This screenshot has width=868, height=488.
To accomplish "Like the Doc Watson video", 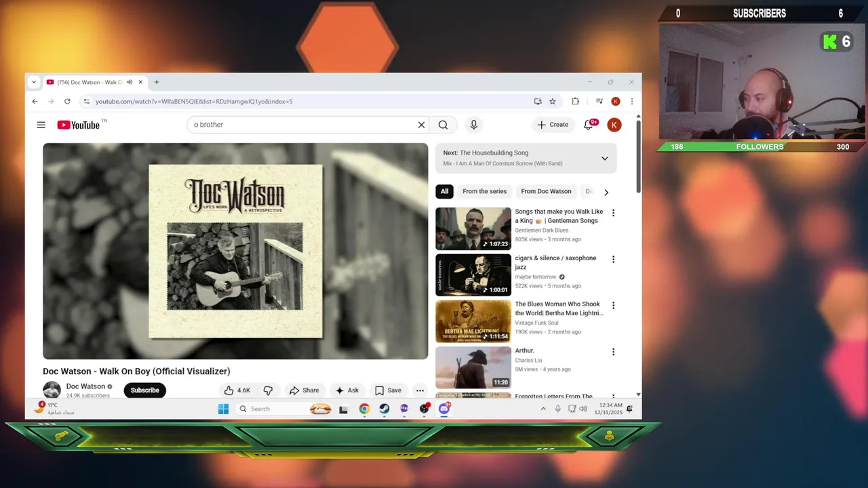I will tap(237, 390).
